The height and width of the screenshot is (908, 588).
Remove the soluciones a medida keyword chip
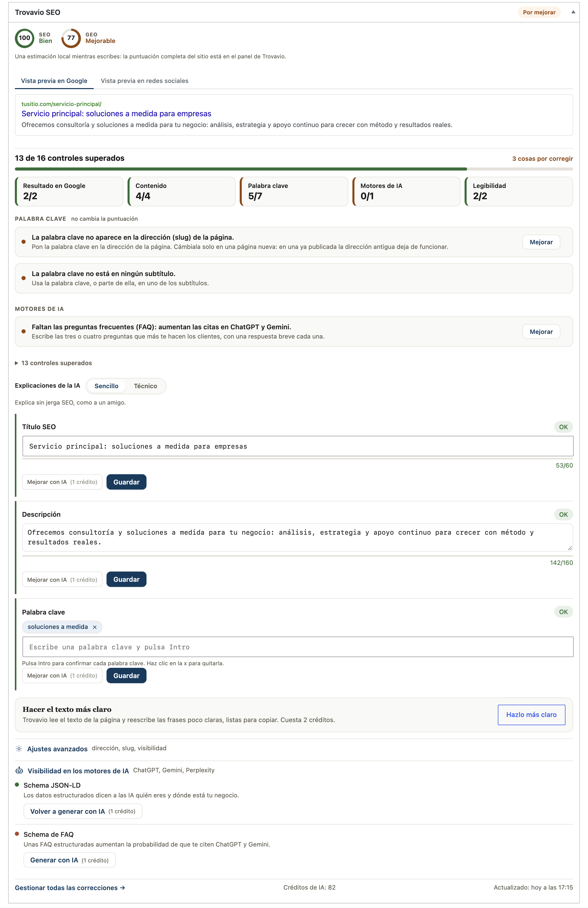pyautogui.click(x=95, y=627)
